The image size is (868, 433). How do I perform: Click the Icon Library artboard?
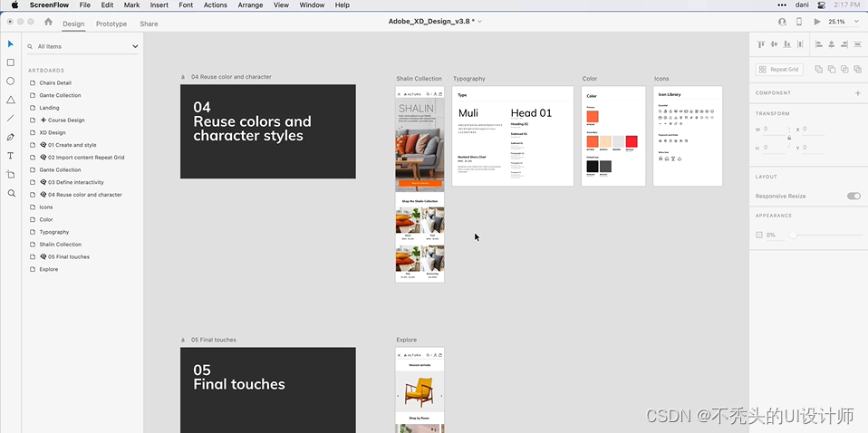point(688,136)
